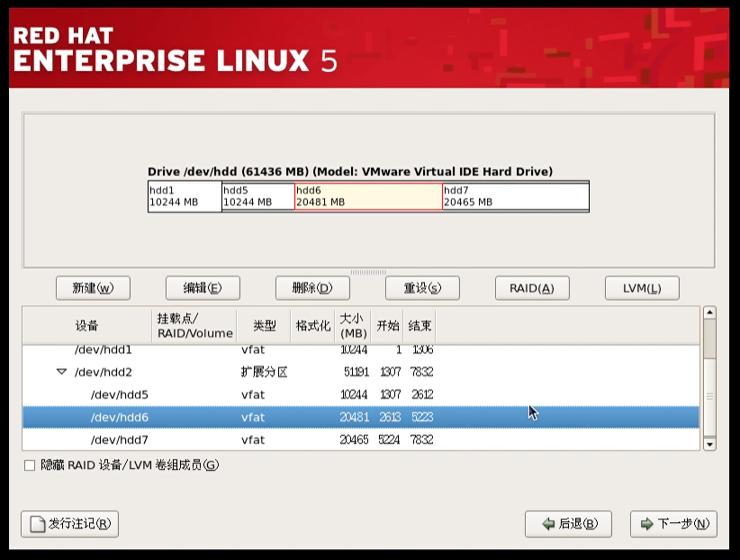Click the 格式化 column header
This screenshot has width=740, height=560.
click(313, 325)
